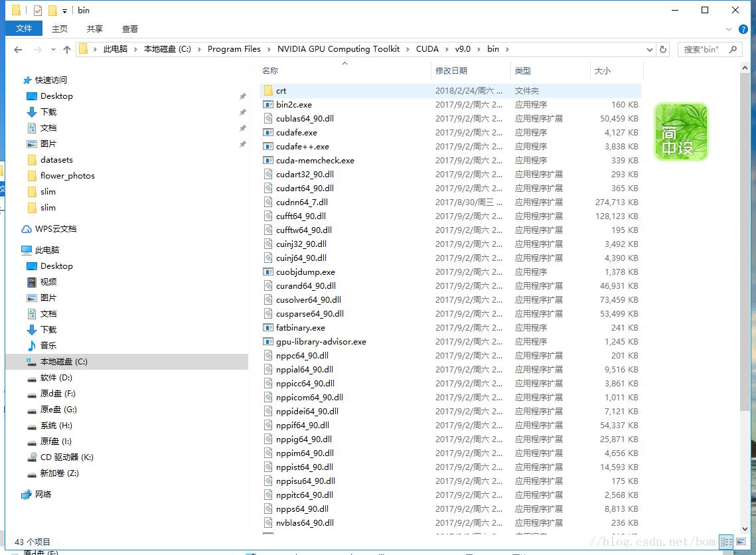Select curand64_90.dll file
Image resolution: width=756 pixels, height=555 pixels.
(x=306, y=286)
